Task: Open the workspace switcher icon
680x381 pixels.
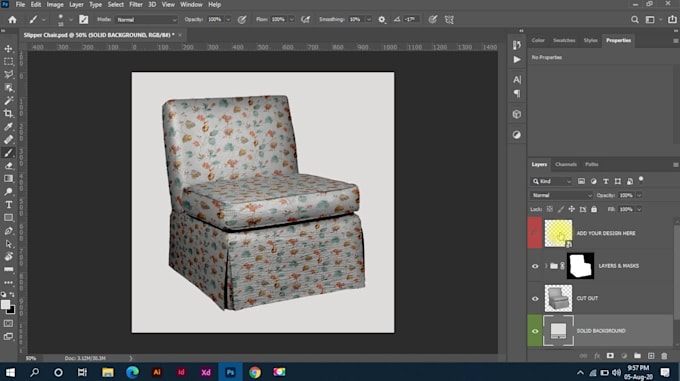Action: [650, 20]
